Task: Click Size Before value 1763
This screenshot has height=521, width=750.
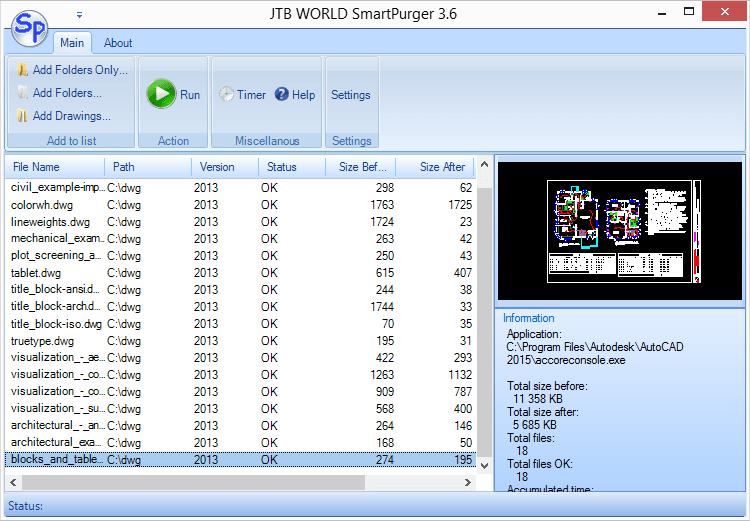Action: coord(382,205)
